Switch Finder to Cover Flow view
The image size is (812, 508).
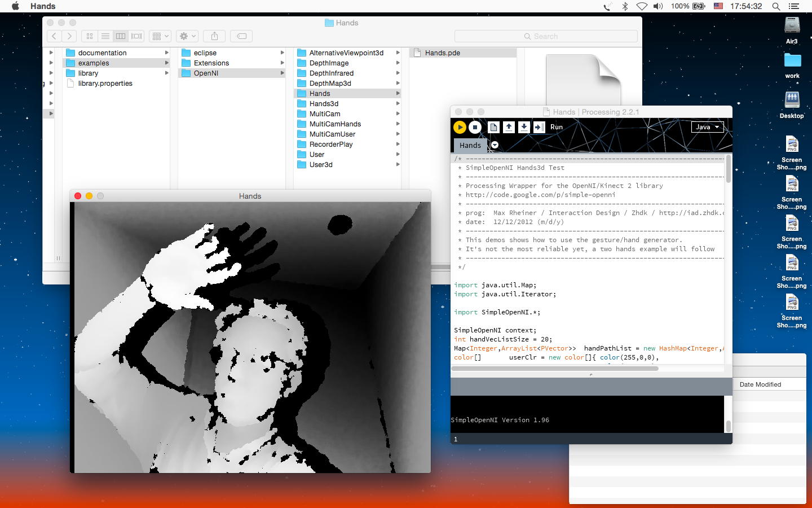point(136,36)
